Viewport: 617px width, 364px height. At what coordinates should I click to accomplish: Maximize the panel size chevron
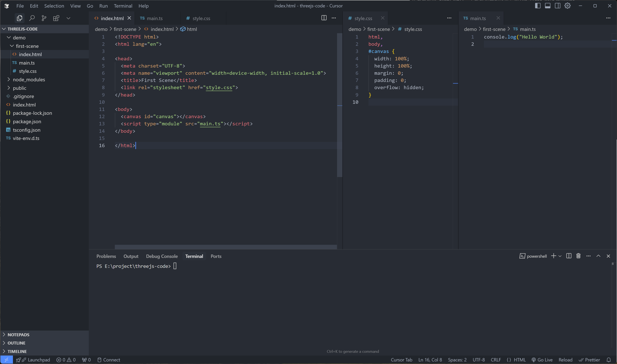click(598, 256)
